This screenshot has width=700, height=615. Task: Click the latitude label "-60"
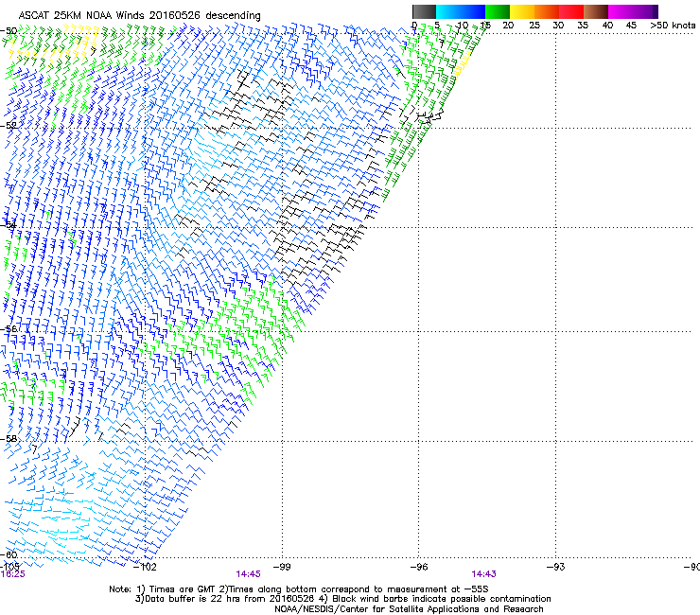(9, 554)
